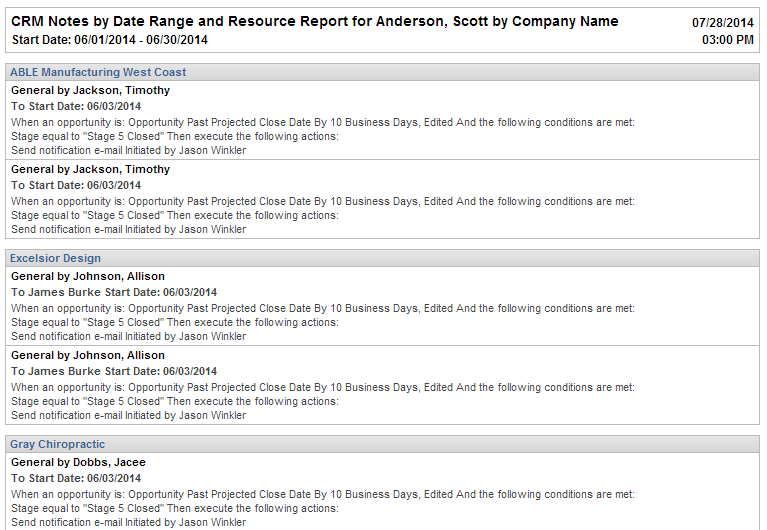Click To Start Date line in second Jackson note
This screenshot has height=530, width=767.
(x=76, y=185)
